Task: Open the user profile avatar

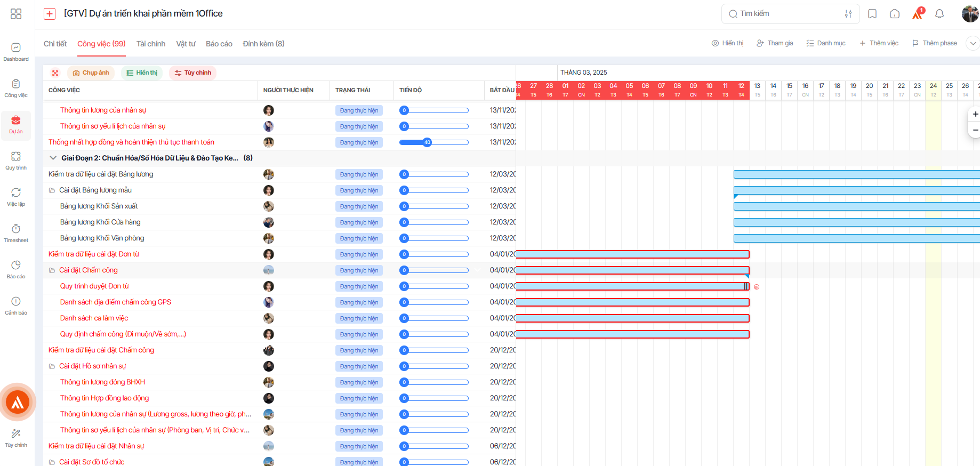Action: pos(970,14)
